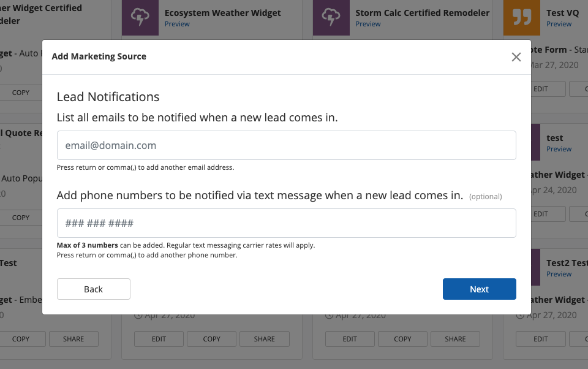The image size is (588, 369).
Task: Click EDIT on the Test2 Test card
Action: (540, 339)
